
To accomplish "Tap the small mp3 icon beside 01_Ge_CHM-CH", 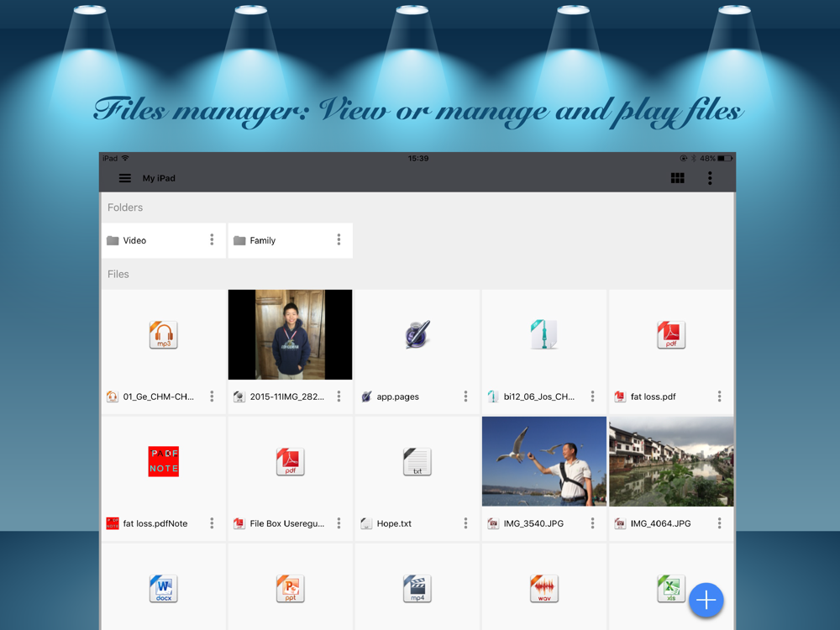I will pyautogui.click(x=112, y=396).
